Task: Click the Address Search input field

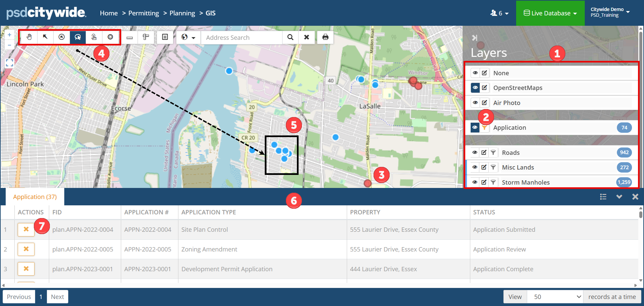Action: point(242,37)
